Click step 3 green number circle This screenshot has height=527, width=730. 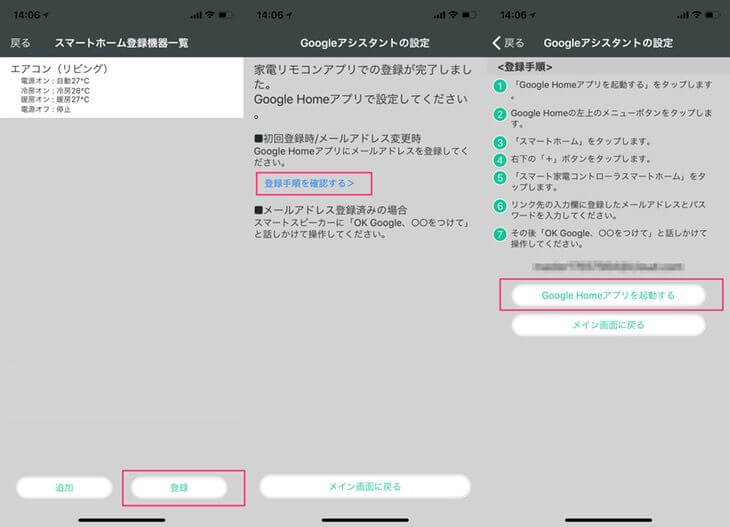click(x=500, y=142)
